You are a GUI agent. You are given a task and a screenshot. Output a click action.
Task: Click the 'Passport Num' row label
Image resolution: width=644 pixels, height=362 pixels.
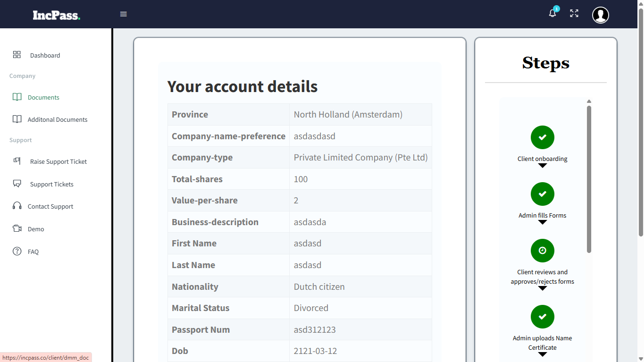point(201,329)
